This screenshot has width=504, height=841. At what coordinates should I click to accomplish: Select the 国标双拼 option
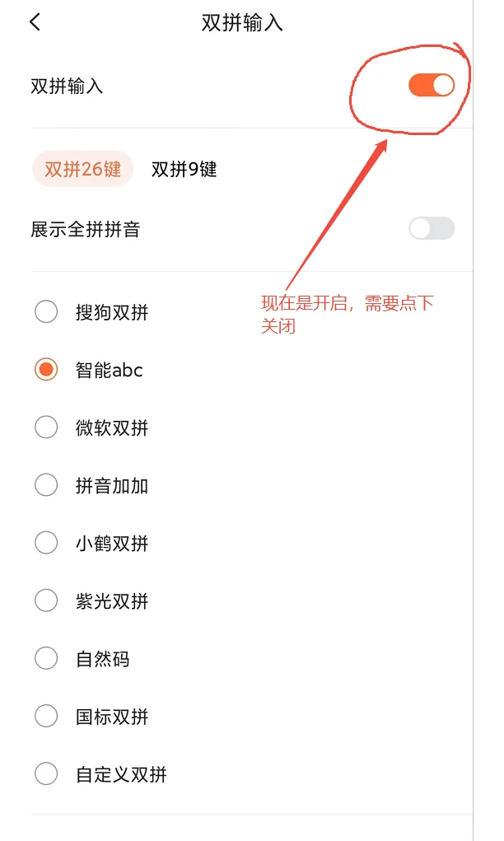46,717
